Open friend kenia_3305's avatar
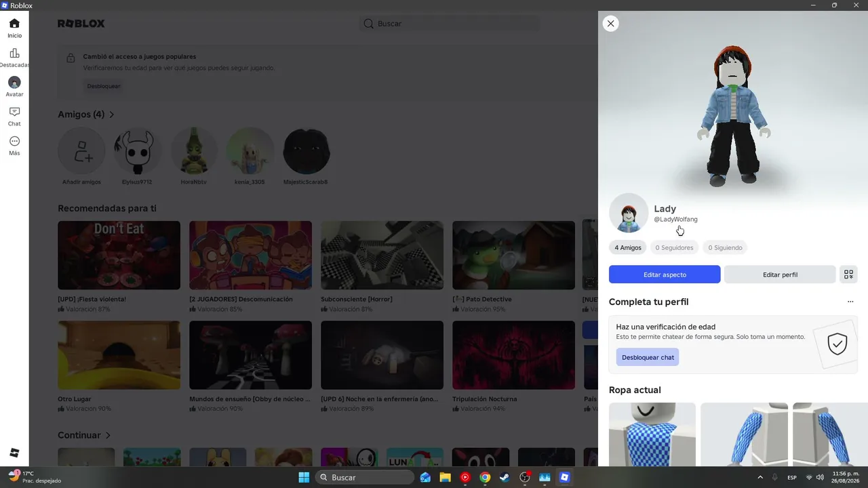 (250, 151)
